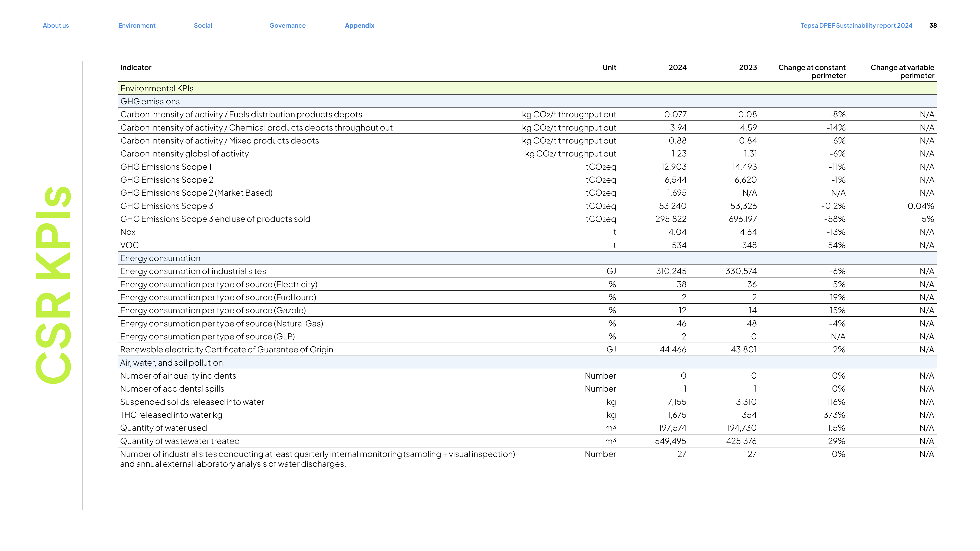This screenshot has height=551, width=980.
Task: Click the 2023 column header
Action: click(x=748, y=67)
